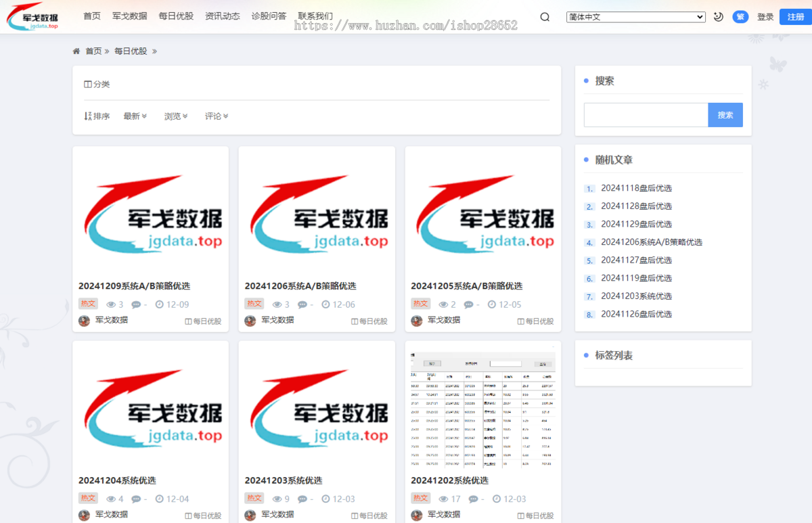Focus the sidebar search input field
The height and width of the screenshot is (523, 812).
click(x=646, y=115)
